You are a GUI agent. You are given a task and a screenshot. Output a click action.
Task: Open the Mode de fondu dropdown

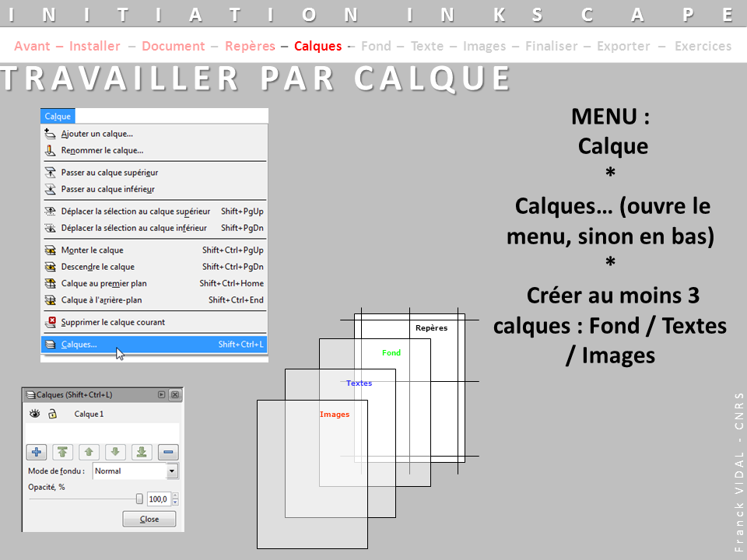(x=172, y=471)
